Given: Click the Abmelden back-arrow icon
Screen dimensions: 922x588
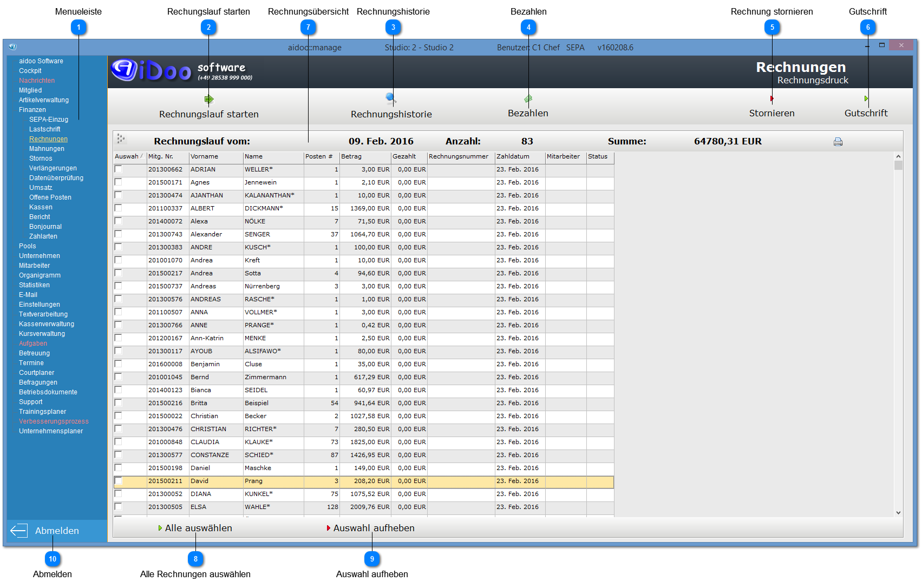Looking at the screenshot, I should [x=19, y=531].
